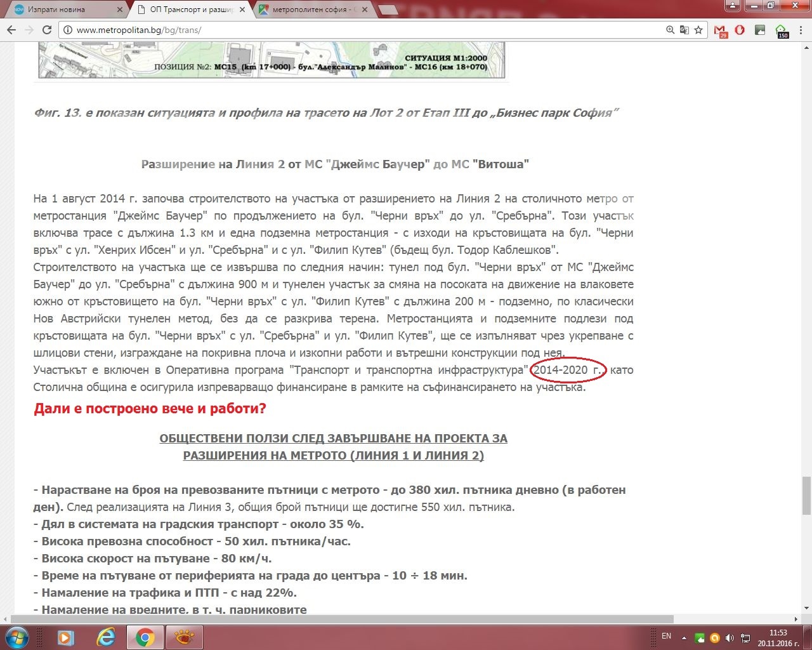
Task: Bookmark this page with the star
Action: coord(698,30)
